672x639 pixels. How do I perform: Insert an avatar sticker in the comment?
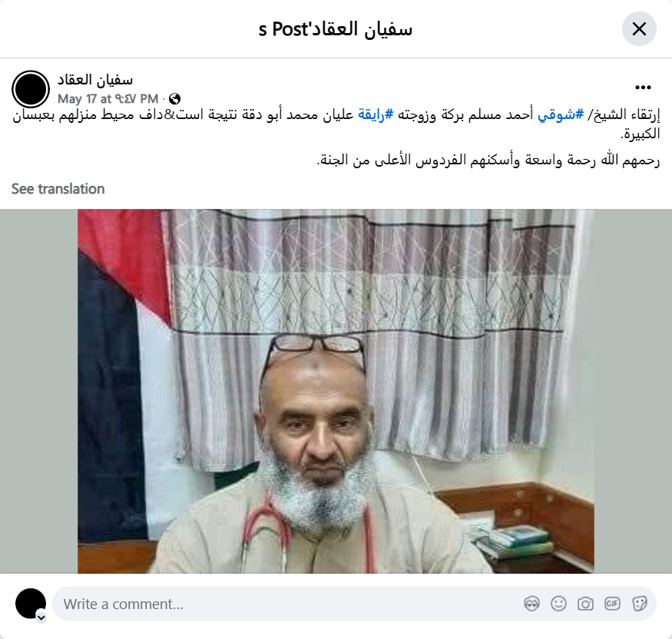click(x=531, y=604)
